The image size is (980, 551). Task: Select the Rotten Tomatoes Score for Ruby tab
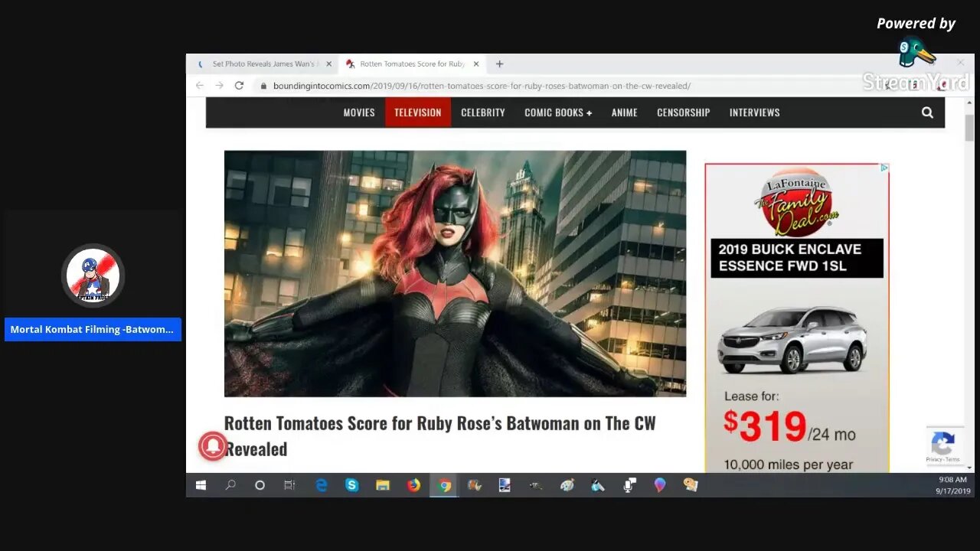tap(412, 64)
